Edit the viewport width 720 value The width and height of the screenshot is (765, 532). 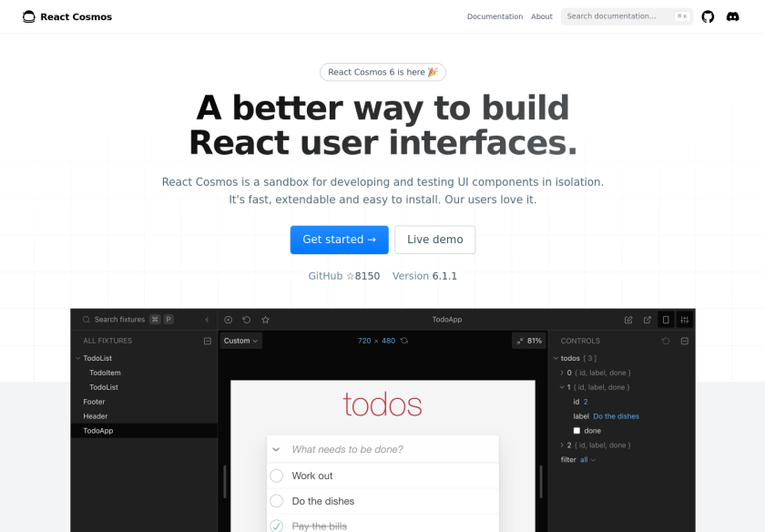[364, 341]
